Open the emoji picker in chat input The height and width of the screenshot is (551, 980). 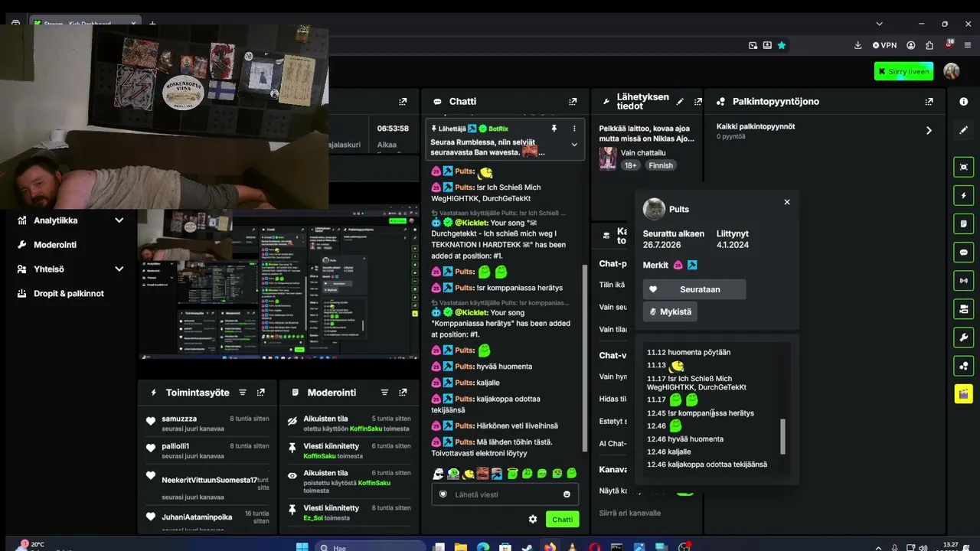tap(567, 494)
